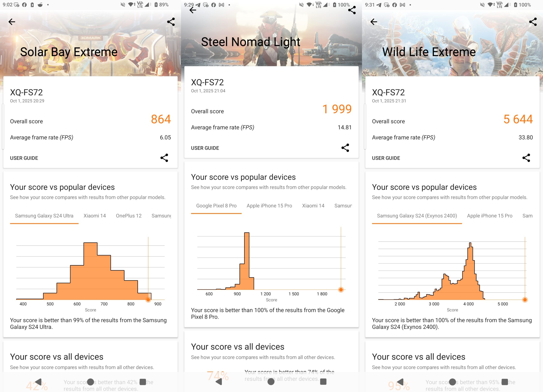543x392 pixels.
Task: Select Apple iPhone 15 Pro tab, Steel Nomad
Action: tap(269, 206)
